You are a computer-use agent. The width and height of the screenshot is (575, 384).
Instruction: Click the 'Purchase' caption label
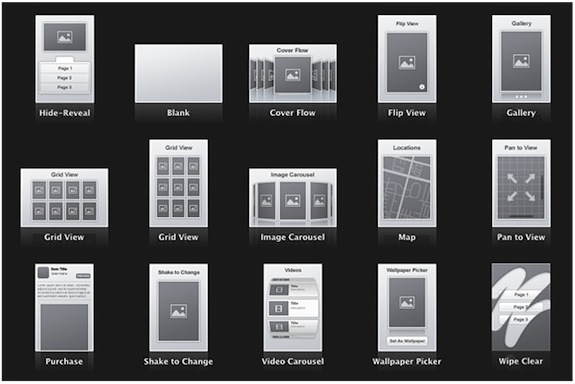[x=64, y=362]
